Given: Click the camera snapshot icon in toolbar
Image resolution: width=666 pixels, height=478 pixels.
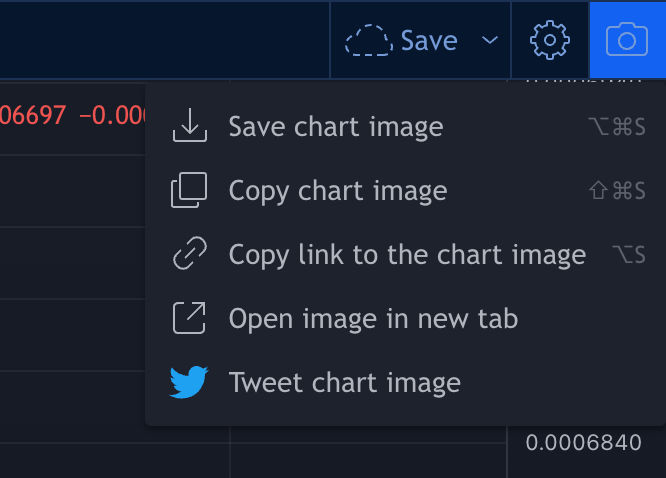Looking at the screenshot, I should click(627, 40).
